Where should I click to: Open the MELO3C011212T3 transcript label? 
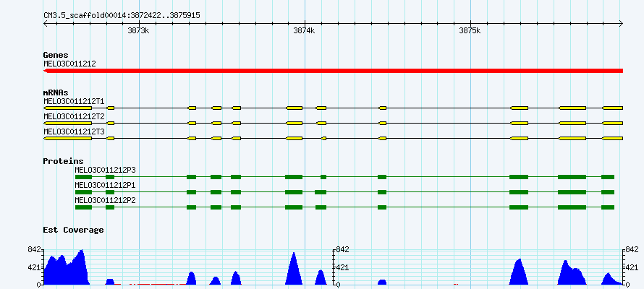click(74, 131)
